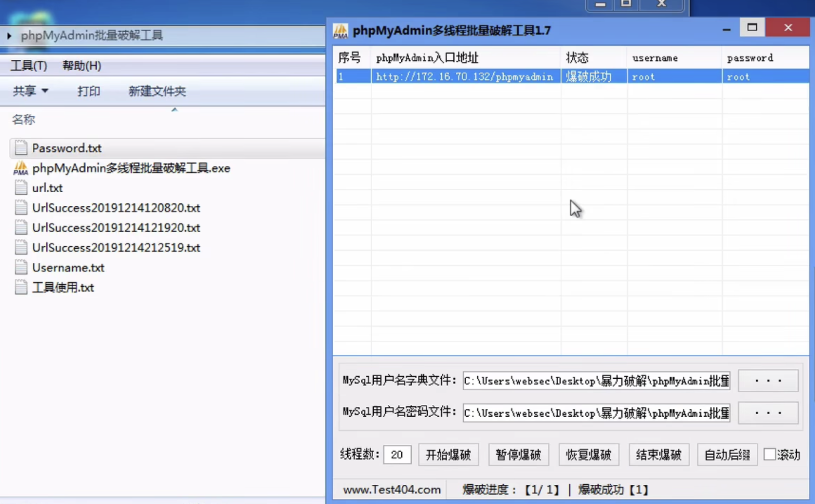This screenshot has height=504, width=815.
Task: Click the Password.txt file icon
Action: (x=21, y=148)
